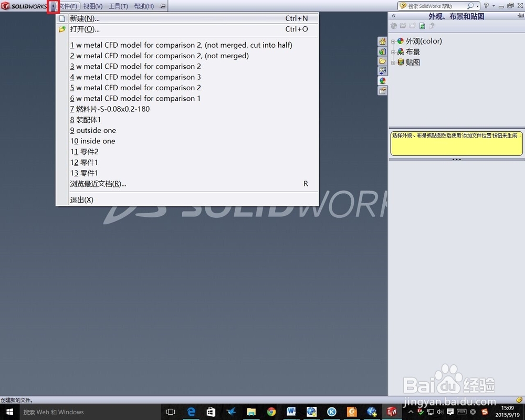525x420 pixels.
Task: Click the volume speaker tray icon
Action: 440,412
